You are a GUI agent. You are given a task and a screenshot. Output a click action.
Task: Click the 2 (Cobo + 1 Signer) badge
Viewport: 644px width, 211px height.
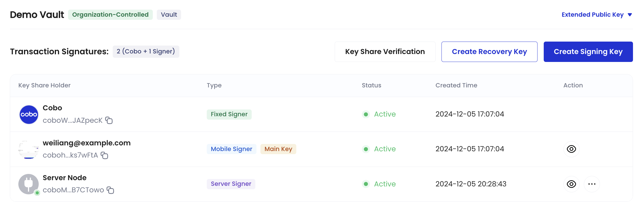(x=146, y=51)
